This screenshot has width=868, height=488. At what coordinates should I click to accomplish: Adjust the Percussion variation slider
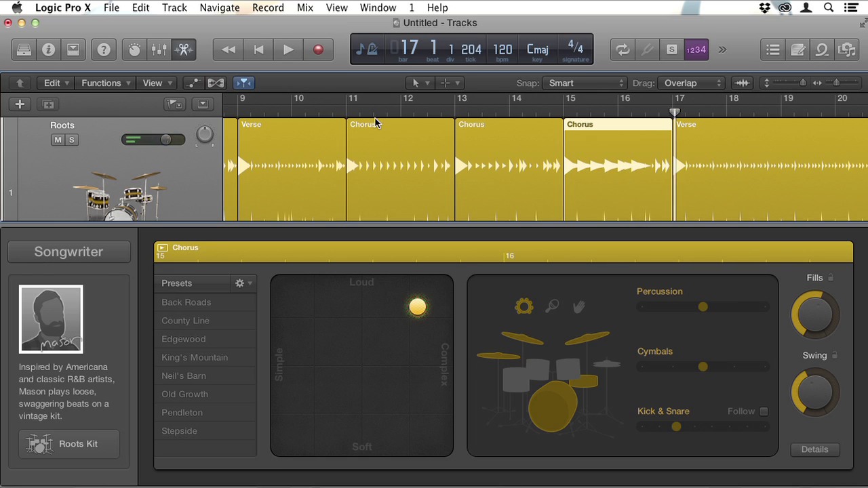click(703, 307)
